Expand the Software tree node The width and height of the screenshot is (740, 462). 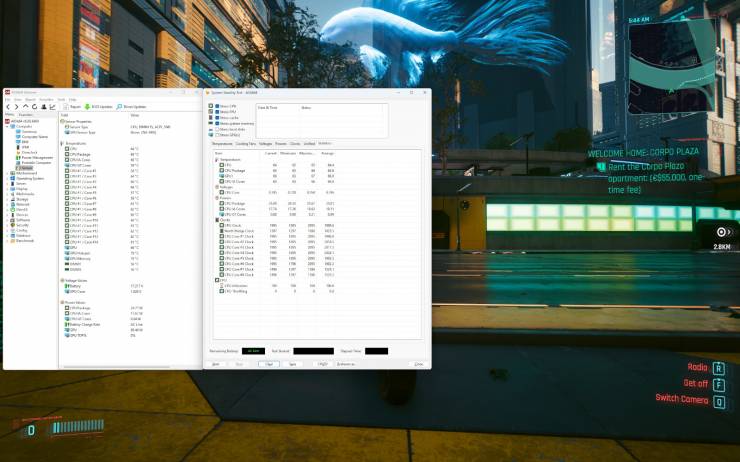pyautogui.click(x=7, y=220)
